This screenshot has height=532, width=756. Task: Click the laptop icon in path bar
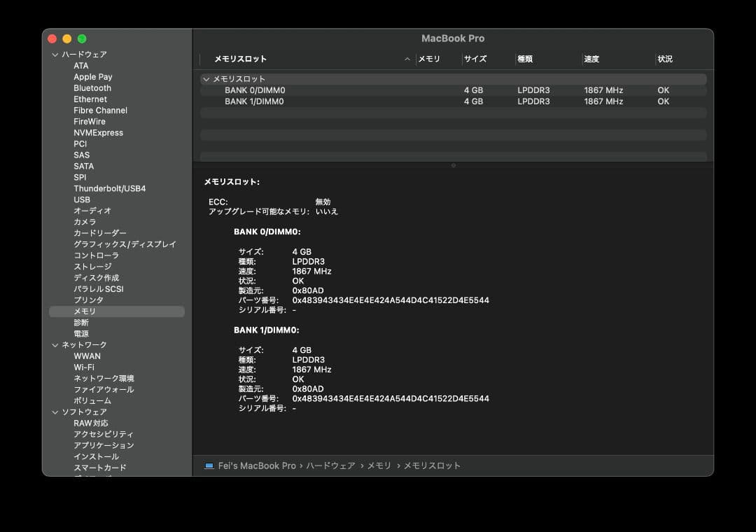coord(209,465)
